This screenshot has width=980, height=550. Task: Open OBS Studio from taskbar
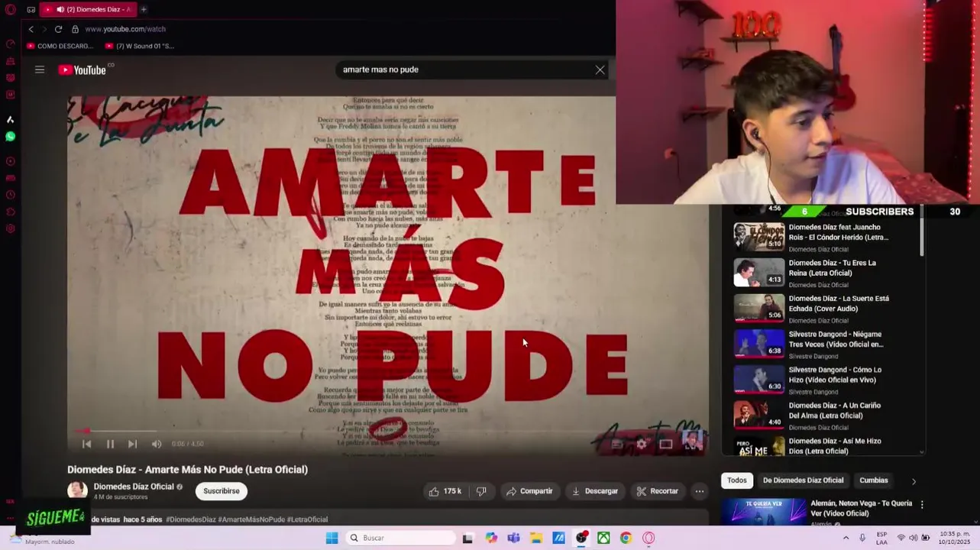[x=581, y=538]
